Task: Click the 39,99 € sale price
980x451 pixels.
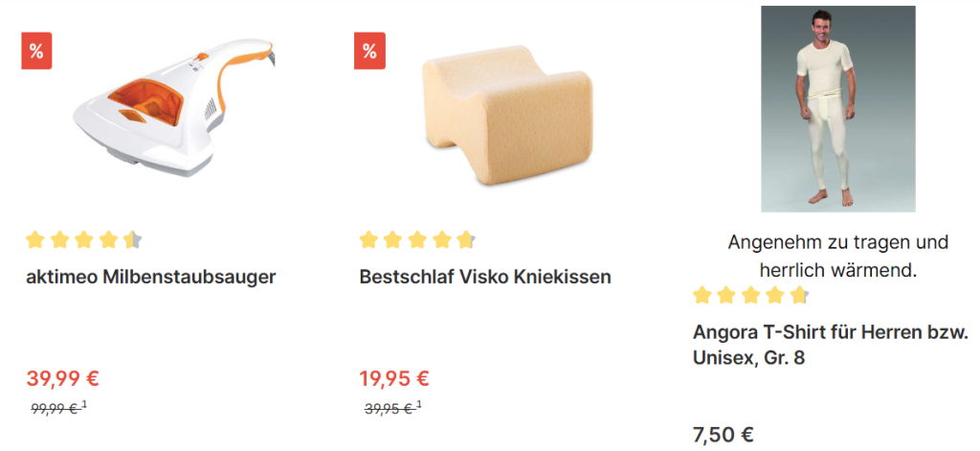Action: [63, 378]
